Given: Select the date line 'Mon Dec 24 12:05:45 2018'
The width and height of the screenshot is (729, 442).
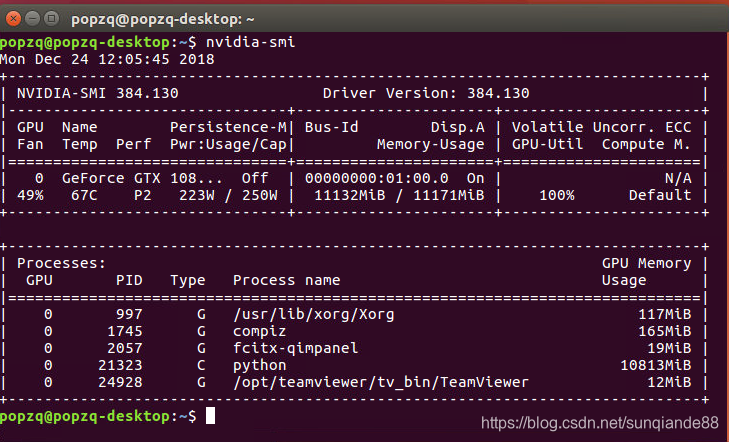Looking at the screenshot, I should point(107,59).
